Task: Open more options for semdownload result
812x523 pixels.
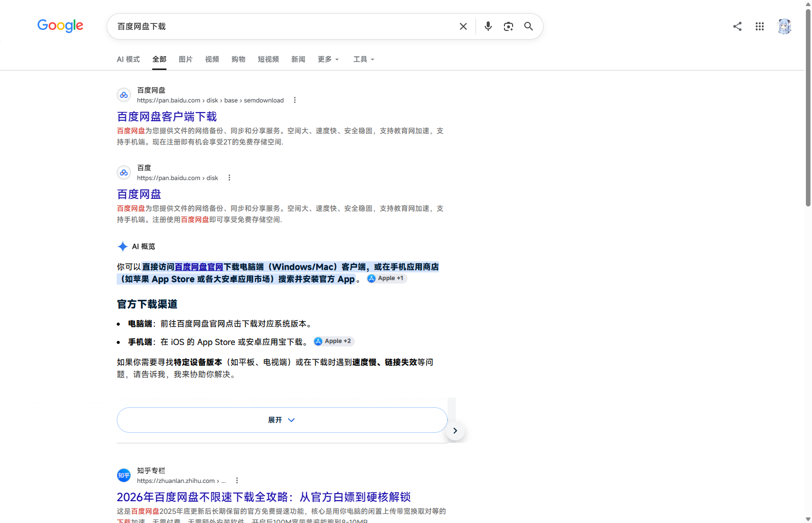Action: point(295,100)
